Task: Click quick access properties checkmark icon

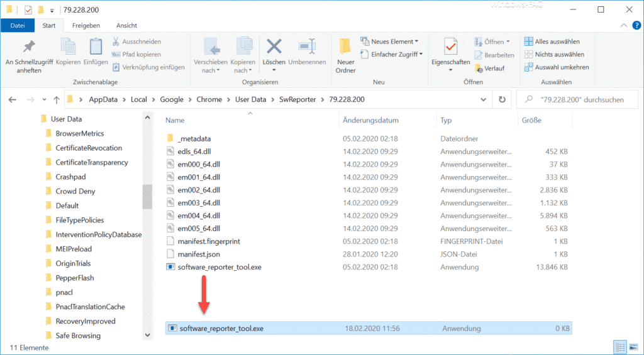Action: [x=28, y=10]
